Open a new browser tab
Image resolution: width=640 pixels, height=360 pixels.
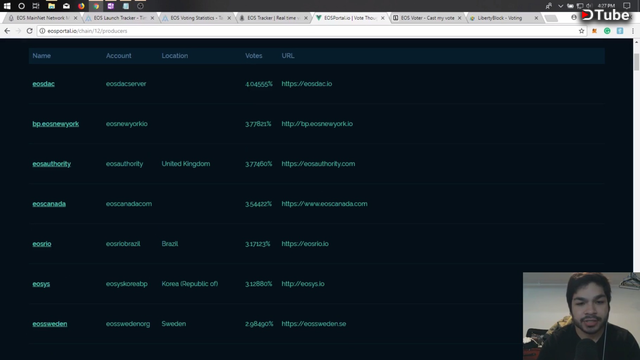click(x=551, y=18)
